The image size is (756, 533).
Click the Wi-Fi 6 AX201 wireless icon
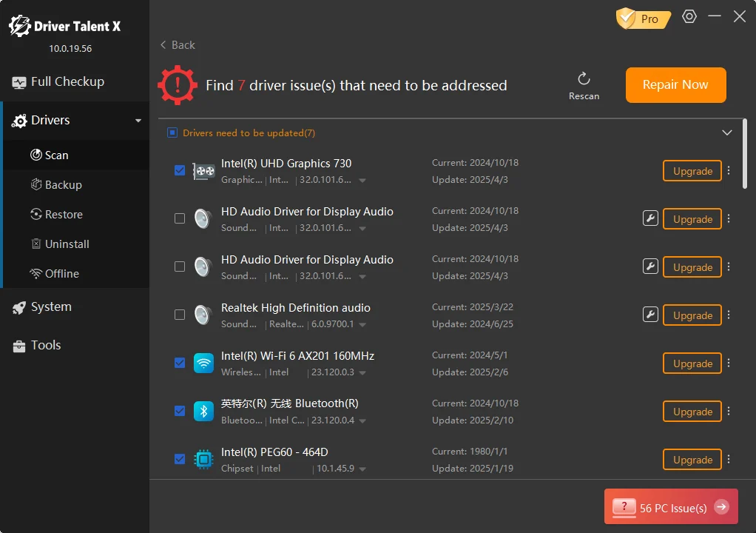[203, 363]
